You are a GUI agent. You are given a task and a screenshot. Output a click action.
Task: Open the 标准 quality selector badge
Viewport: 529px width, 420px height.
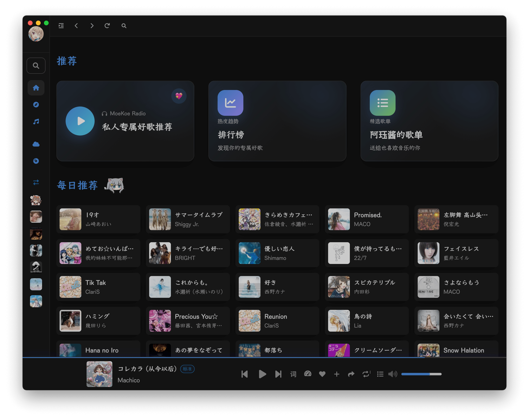(187, 369)
